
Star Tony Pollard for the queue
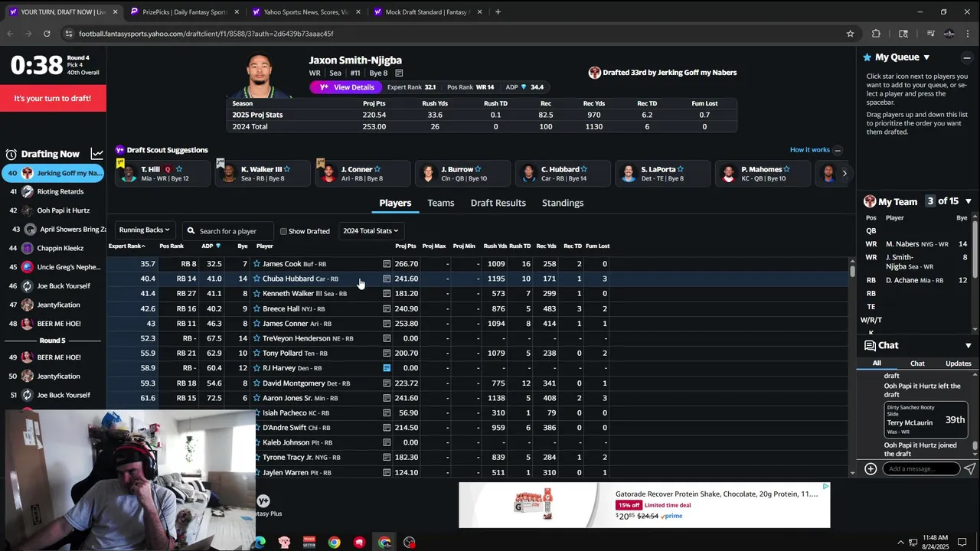pos(256,354)
